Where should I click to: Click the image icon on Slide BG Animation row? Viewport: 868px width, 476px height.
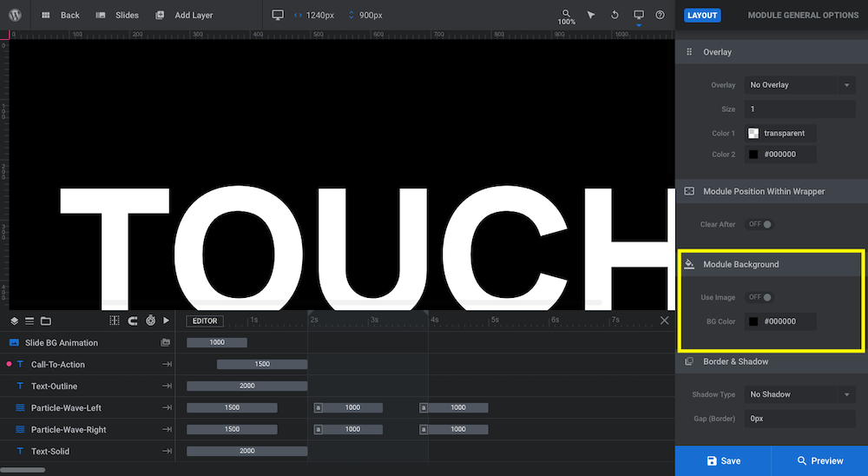(165, 342)
